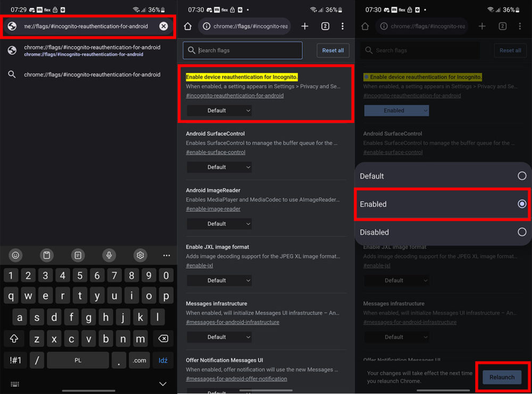This screenshot has width=532, height=394.
Task: Clear the URL bar with the X icon
Action: (163, 26)
